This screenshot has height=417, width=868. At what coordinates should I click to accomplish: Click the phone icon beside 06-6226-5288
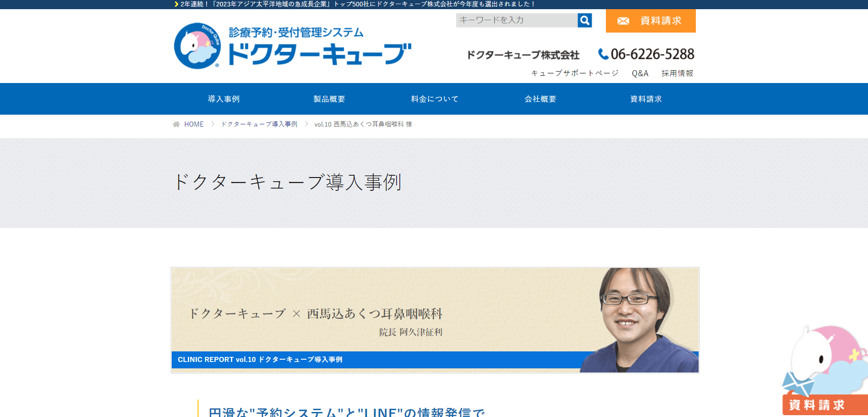coord(603,54)
